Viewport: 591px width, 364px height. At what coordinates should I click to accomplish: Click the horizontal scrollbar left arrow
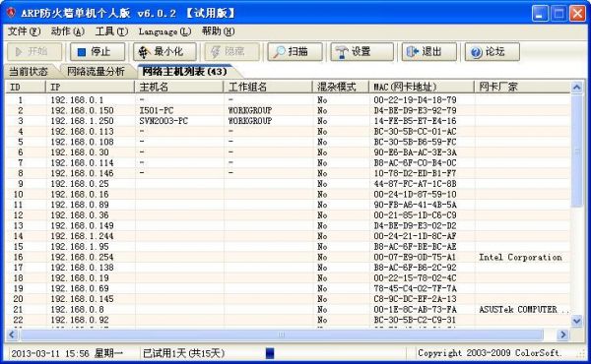12,334
